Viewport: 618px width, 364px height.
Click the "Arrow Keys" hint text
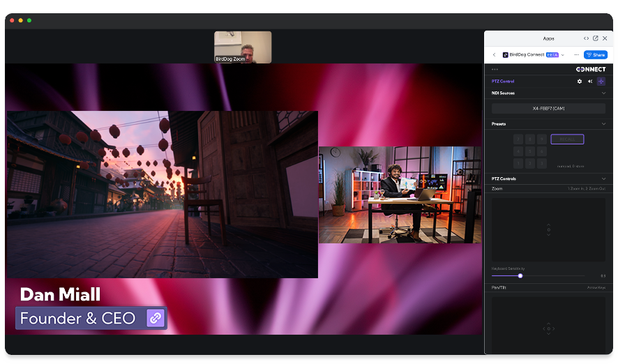596,287
